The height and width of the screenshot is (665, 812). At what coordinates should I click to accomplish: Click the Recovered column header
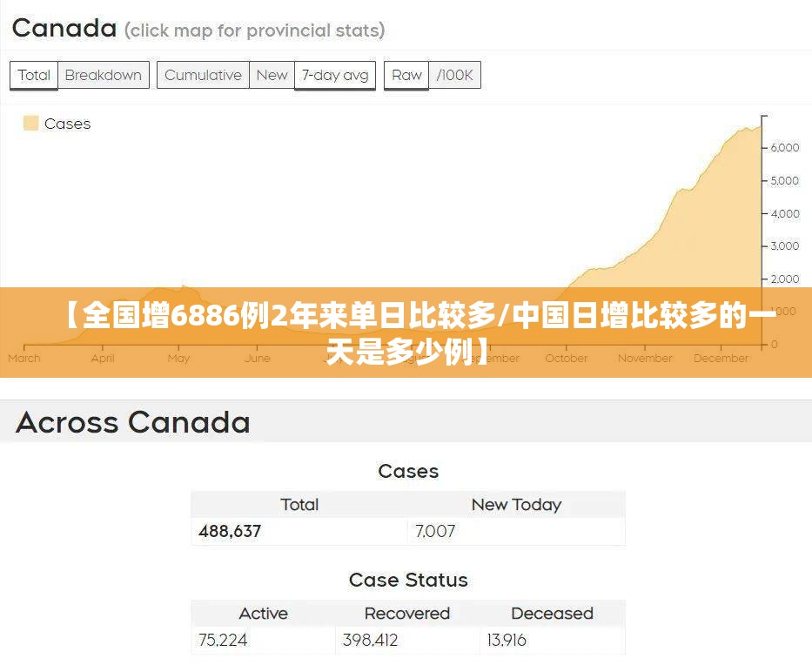[407, 613]
